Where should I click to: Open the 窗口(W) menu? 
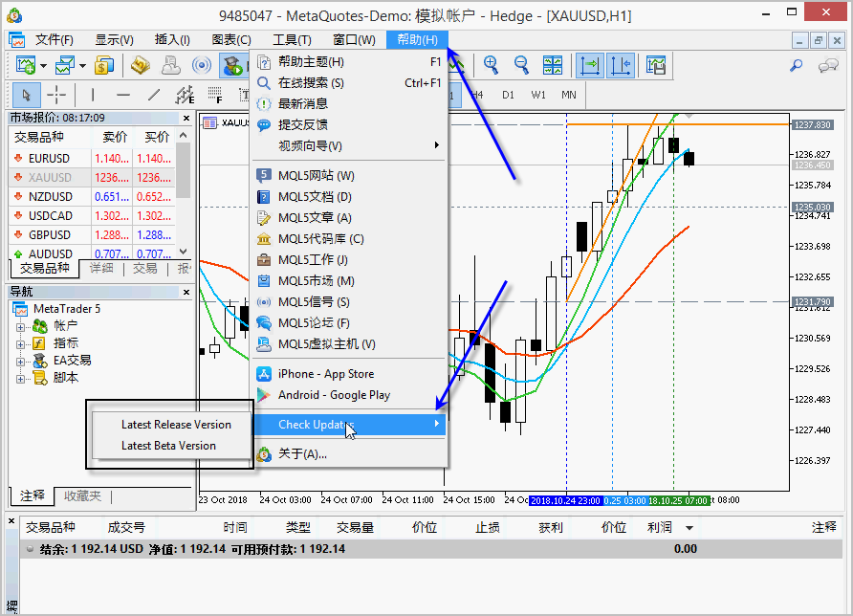click(x=354, y=40)
